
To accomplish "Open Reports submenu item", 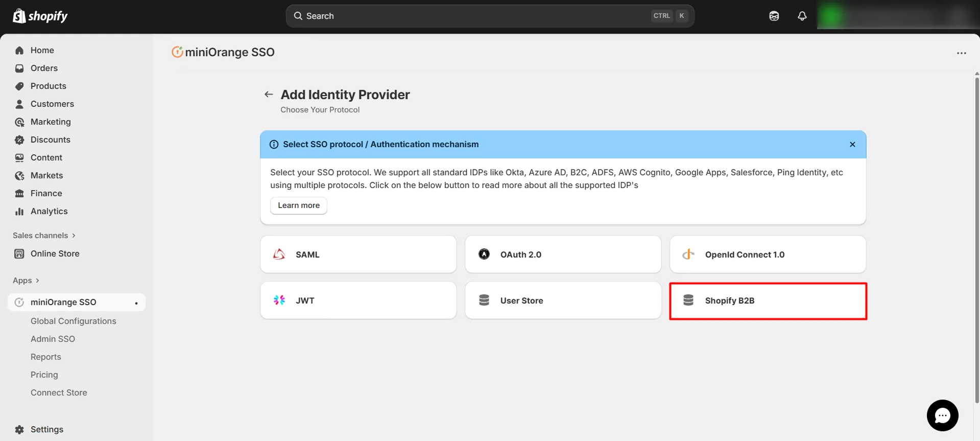I will pyautogui.click(x=46, y=357).
